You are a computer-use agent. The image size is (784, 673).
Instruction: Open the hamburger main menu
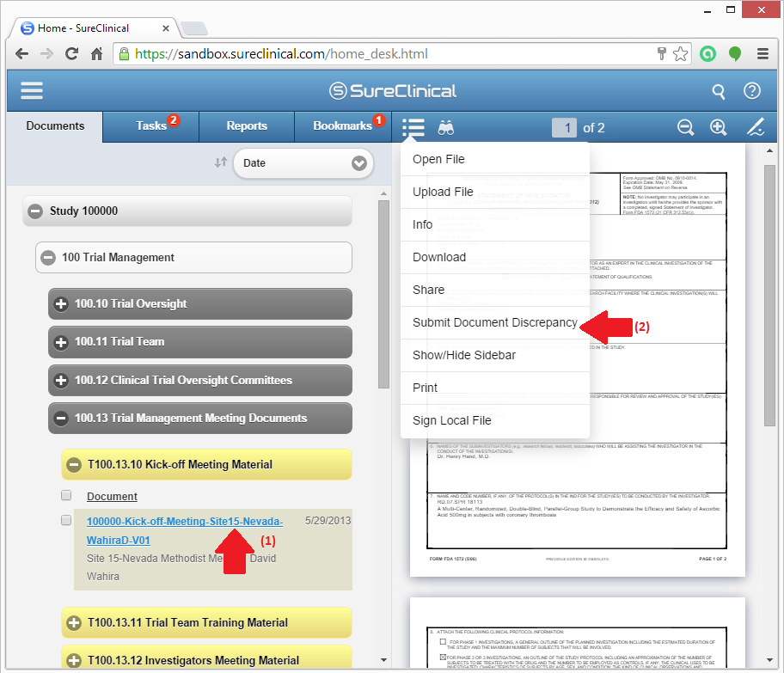32,90
